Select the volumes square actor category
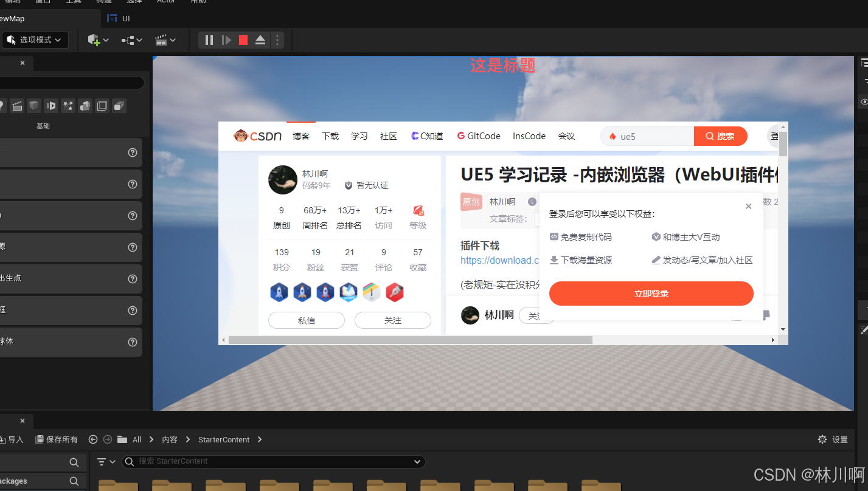868x491 pixels. 102,106
